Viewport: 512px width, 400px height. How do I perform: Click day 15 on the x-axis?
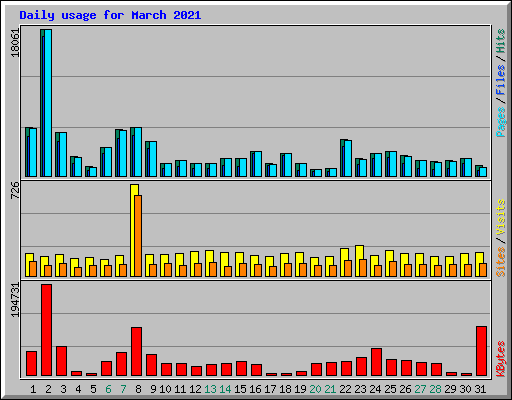tap(240, 389)
